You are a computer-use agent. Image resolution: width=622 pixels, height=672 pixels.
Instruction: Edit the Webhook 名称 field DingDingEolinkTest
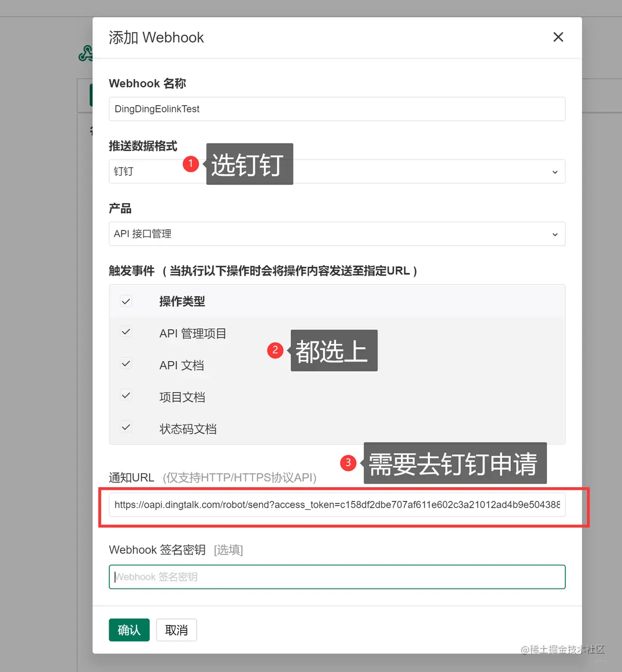tap(337, 109)
